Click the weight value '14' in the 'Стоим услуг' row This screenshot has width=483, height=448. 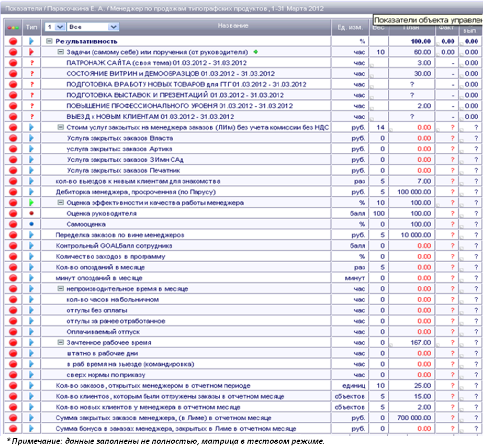click(x=380, y=127)
